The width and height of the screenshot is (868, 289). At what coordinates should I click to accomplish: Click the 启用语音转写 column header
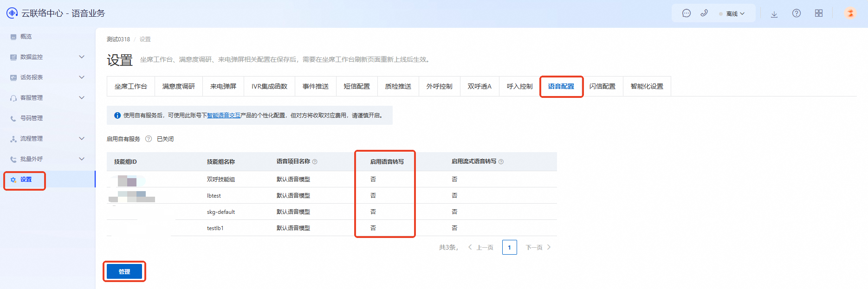(387, 162)
